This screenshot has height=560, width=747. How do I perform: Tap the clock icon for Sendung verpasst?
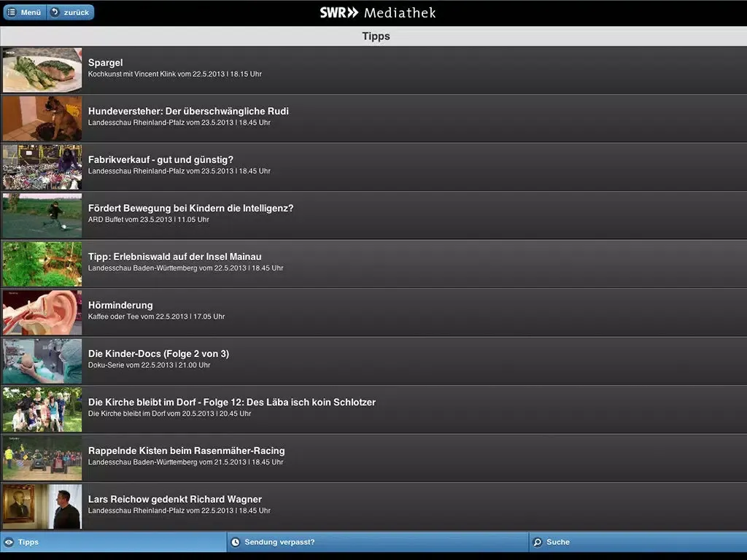236,542
